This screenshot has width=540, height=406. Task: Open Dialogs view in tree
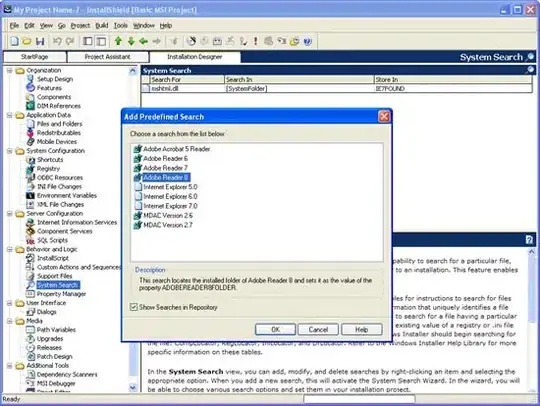tap(46, 312)
